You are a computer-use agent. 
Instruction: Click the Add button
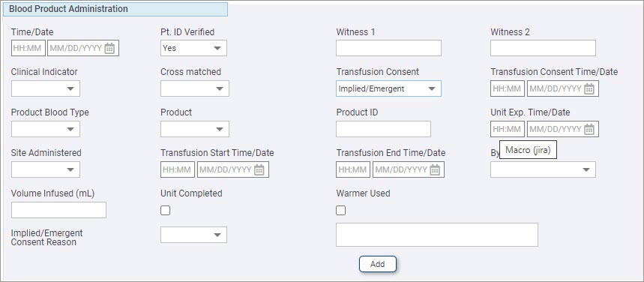click(377, 264)
